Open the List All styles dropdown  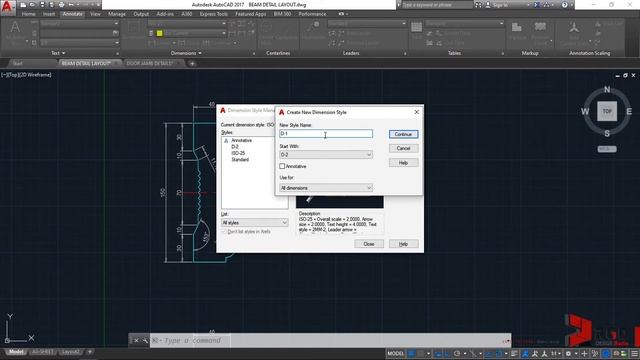click(254, 223)
